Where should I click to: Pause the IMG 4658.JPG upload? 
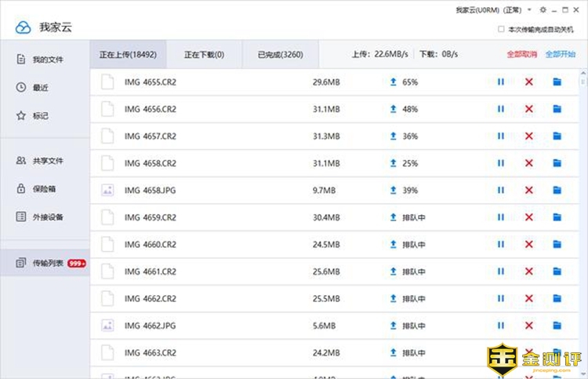[x=500, y=190]
